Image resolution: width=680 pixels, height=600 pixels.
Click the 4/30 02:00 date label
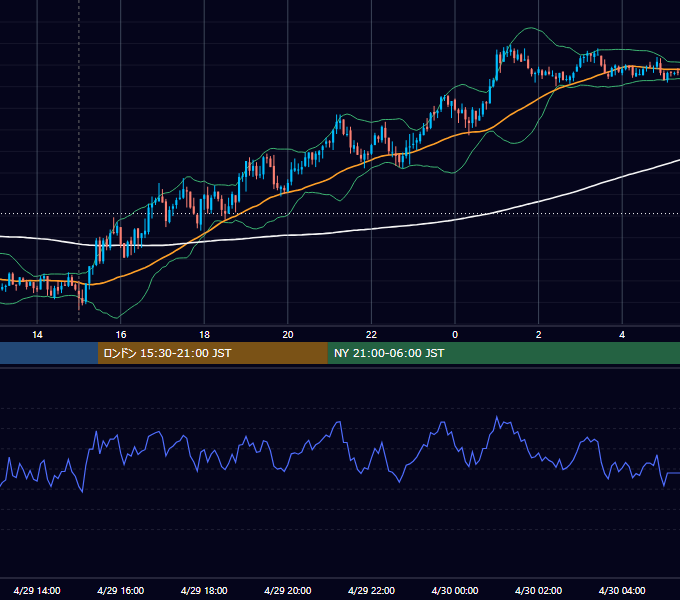539,590
